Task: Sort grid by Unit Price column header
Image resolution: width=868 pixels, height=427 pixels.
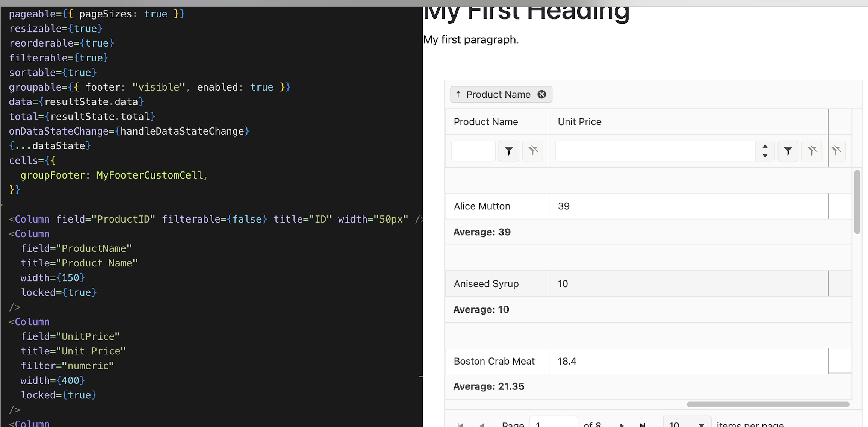Action: 579,122
